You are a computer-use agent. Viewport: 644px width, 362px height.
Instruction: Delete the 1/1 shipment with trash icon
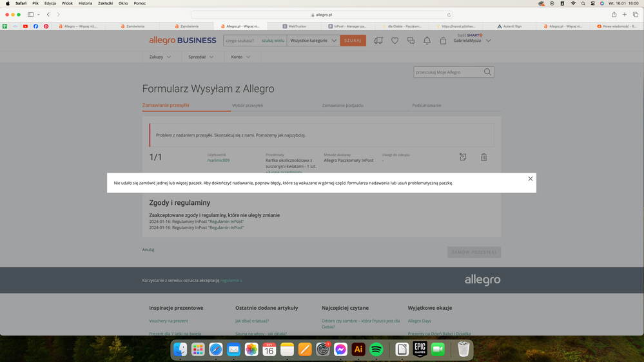[x=484, y=157]
